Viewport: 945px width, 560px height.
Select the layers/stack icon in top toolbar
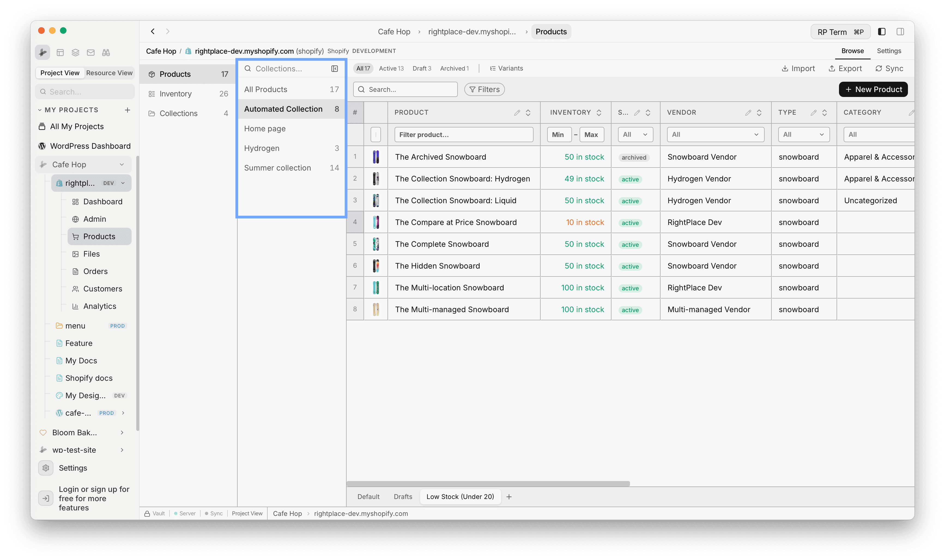pos(75,53)
